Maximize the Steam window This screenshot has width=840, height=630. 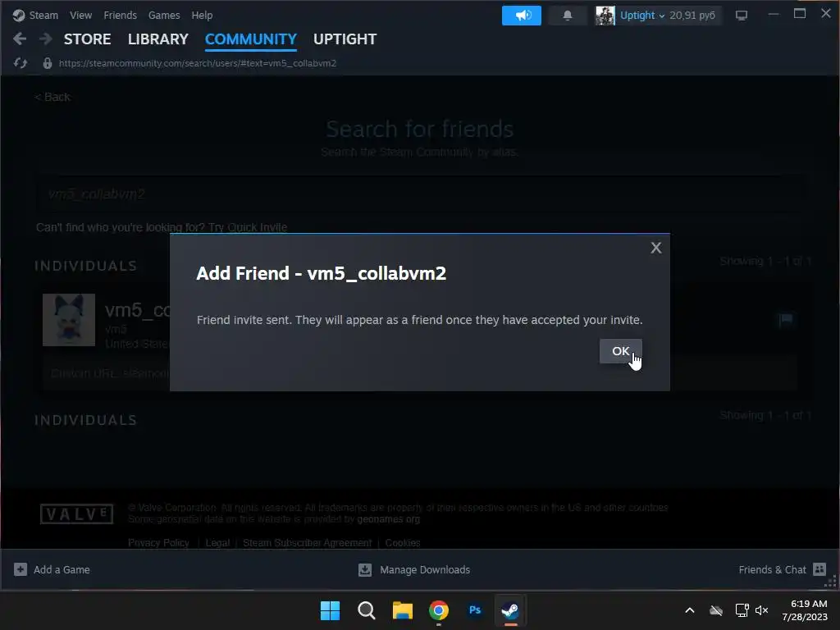799,14
